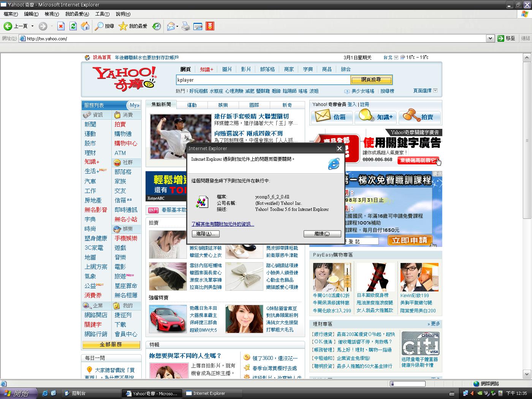Click the red download toolbar icon
This screenshot has width=532, height=399.
pyautogui.click(x=210, y=26)
